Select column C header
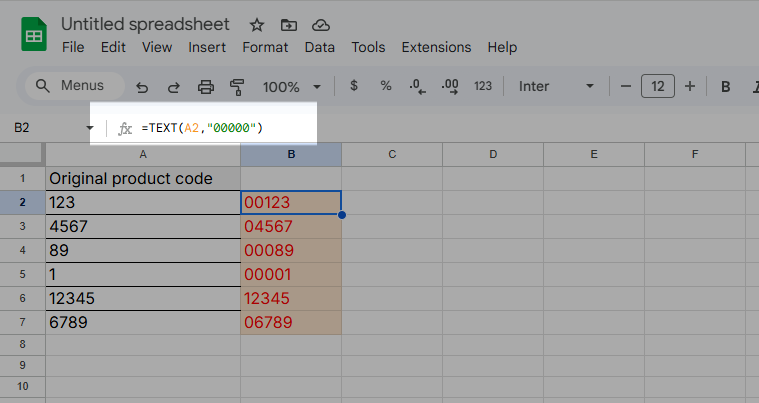The image size is (759, 403). click(x=392, y=154)
